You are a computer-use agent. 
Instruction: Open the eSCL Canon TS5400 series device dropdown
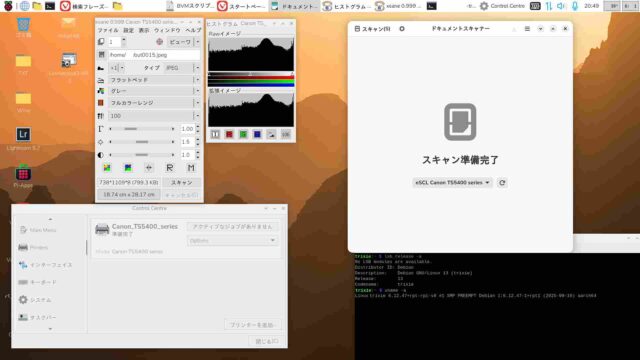tap(452, 182)
